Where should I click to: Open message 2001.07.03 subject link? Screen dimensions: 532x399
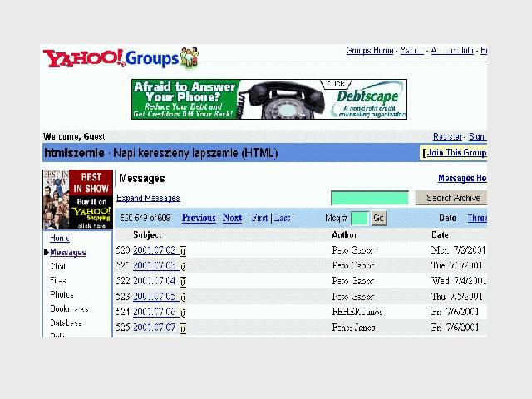coord(155,266)
